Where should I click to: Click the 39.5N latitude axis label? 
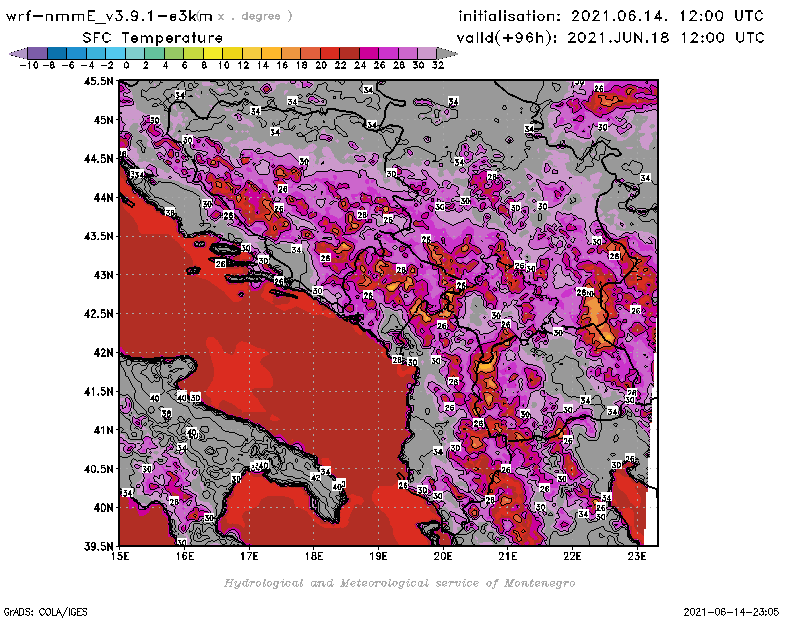tap(98, 546)
